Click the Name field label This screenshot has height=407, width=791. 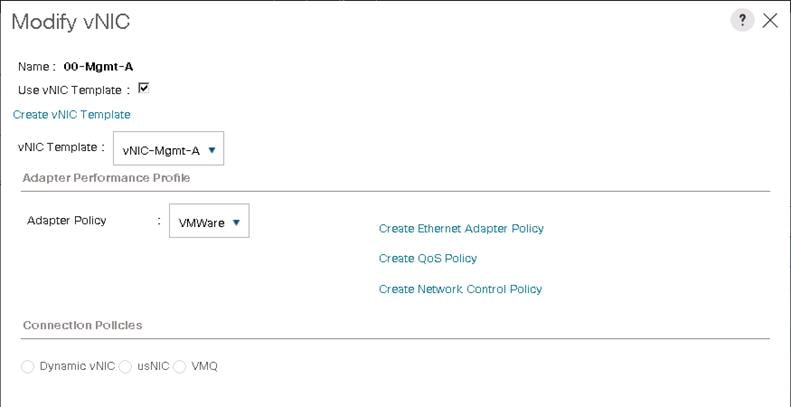35,67
